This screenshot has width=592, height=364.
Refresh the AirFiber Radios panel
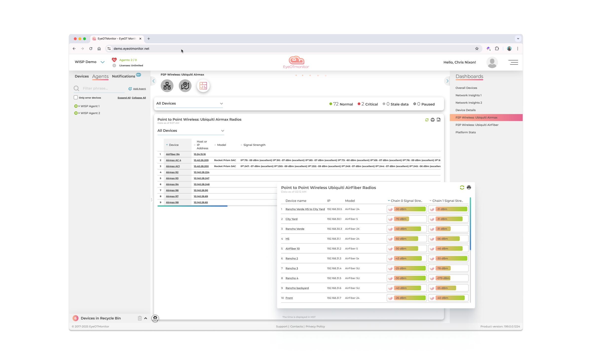(x=462, y=188)
